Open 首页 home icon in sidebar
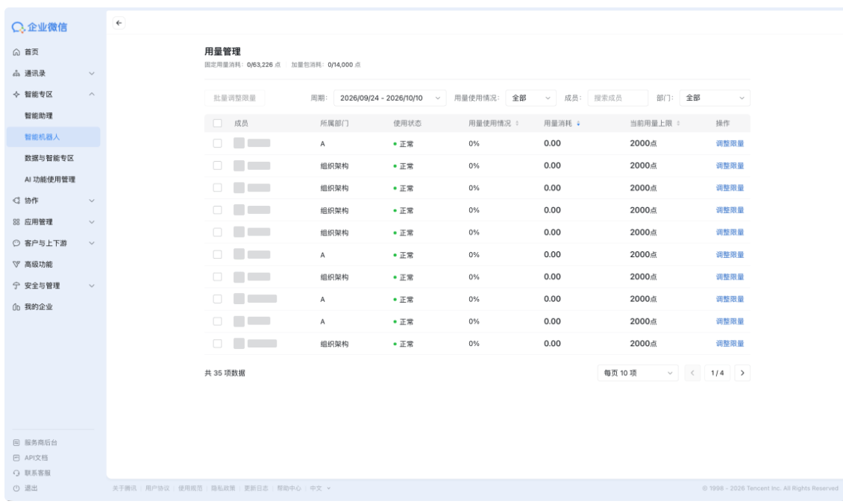Viewport: 843px width, 504px height. pos(16,52)
